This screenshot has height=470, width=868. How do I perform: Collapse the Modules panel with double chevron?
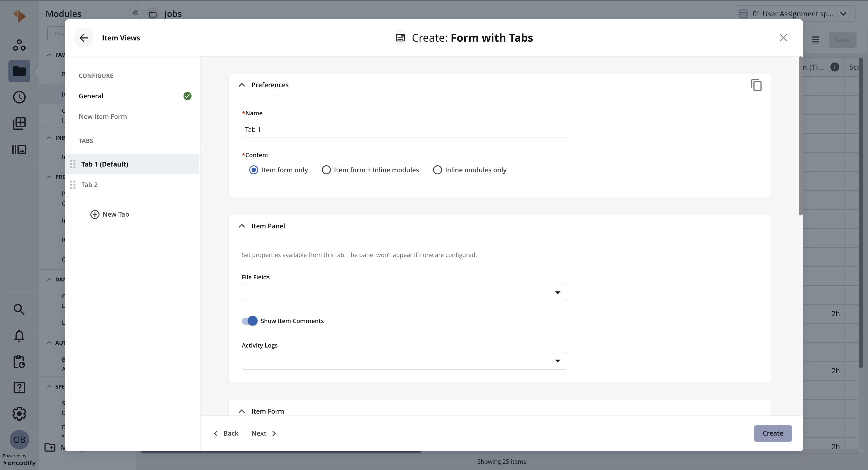click(x=135, y=13)
